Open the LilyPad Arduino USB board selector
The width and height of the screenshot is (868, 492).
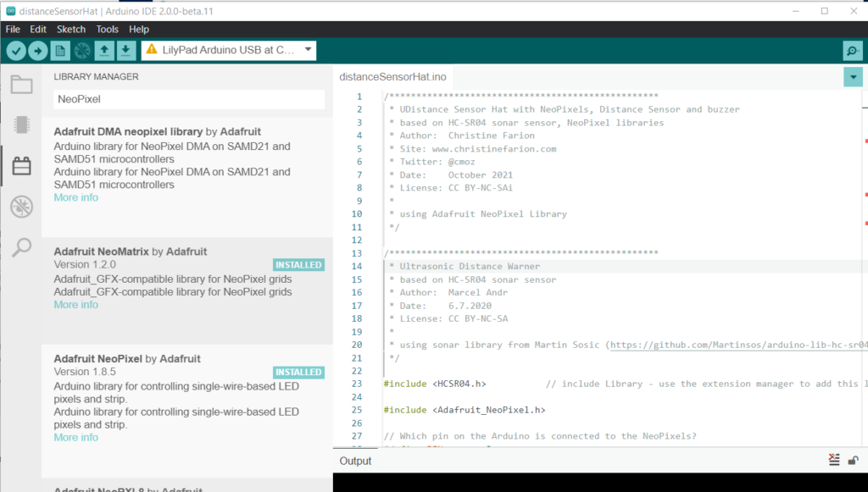tap(229, 50)
